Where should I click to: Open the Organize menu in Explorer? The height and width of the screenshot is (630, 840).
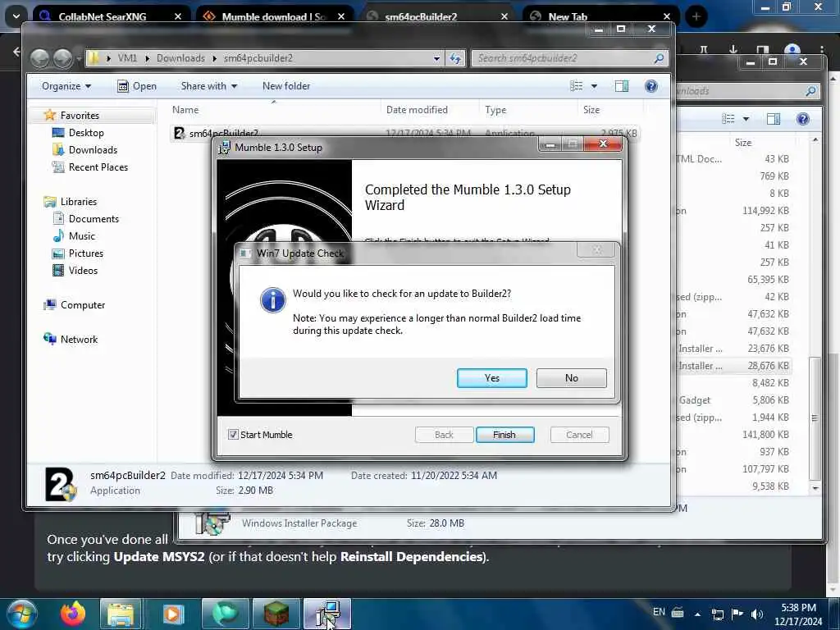66,85
